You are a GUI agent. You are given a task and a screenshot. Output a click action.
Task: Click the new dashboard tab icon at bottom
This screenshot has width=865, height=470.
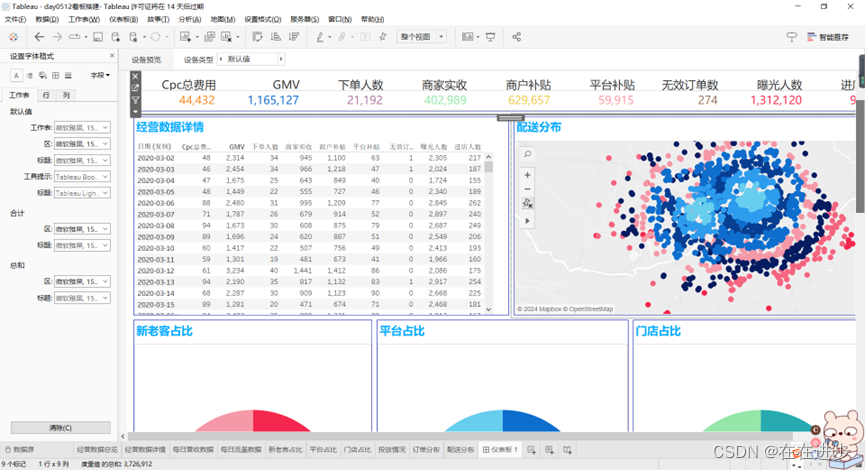click(x=549, y=450)
